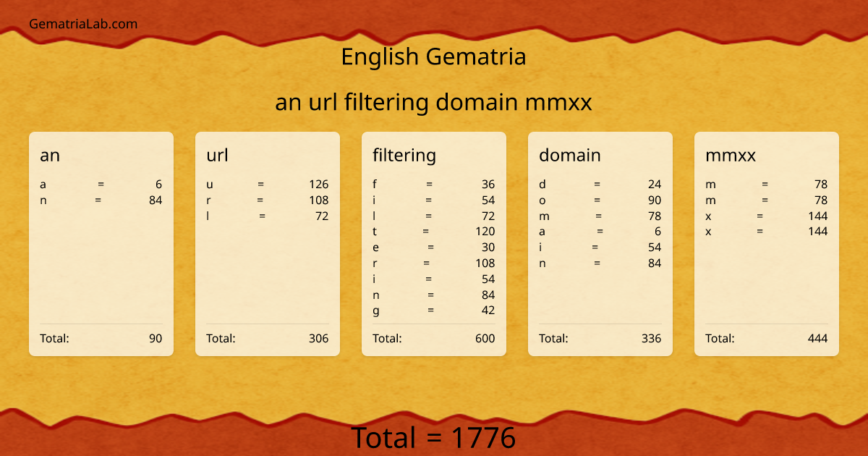The image size is (868, 456).
Task: Click value 84 for letter n in 'an' card
Action: pyautogui.click(x=155, y=200)
